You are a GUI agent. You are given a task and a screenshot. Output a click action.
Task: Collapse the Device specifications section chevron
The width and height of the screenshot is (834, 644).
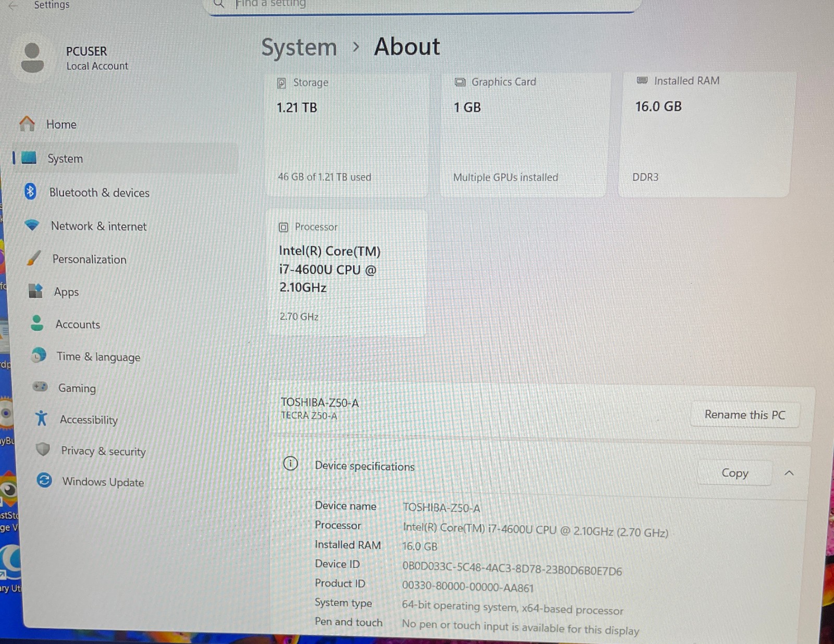coord(789,473)
